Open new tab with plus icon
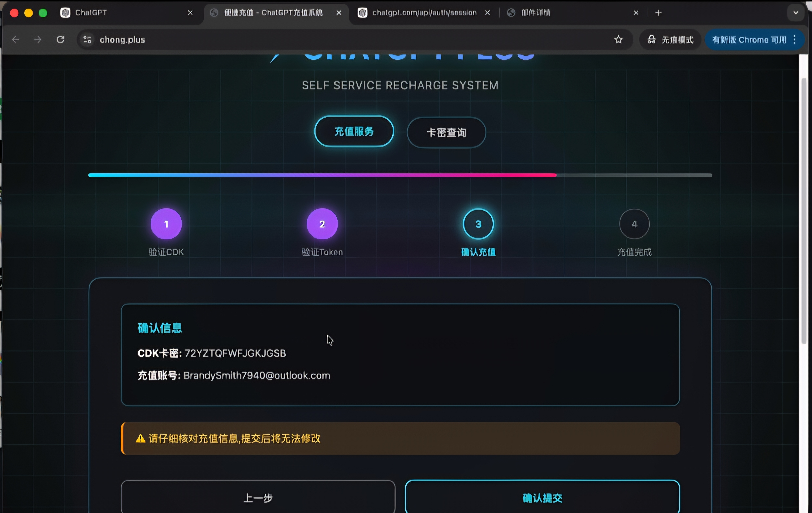This screenshot has width=812, height=513. 658,13
